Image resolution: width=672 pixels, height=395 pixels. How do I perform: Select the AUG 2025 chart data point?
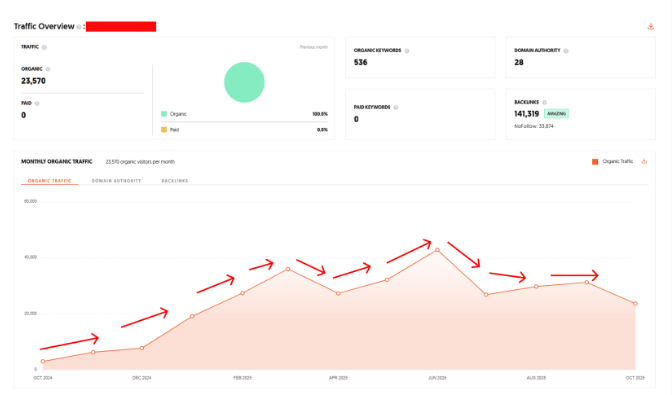[536, 287]
